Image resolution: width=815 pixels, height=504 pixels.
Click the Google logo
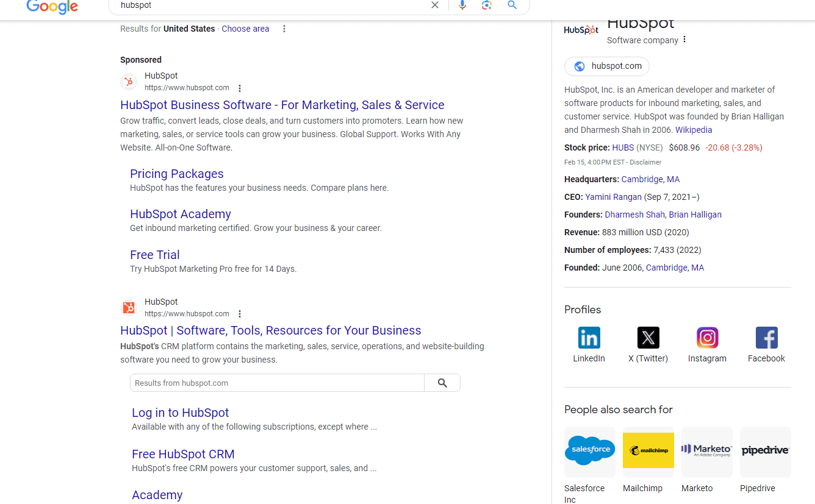coord(52,6)
